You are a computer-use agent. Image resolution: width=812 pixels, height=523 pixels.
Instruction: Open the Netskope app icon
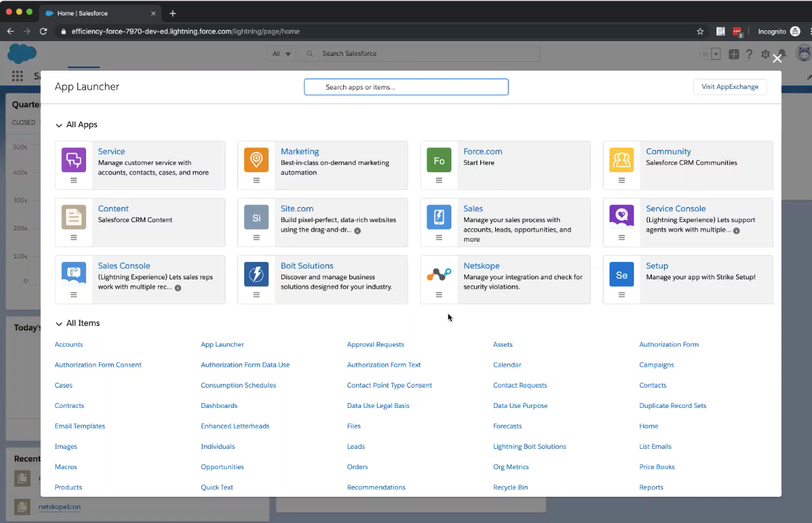click(x=439, y=275)
